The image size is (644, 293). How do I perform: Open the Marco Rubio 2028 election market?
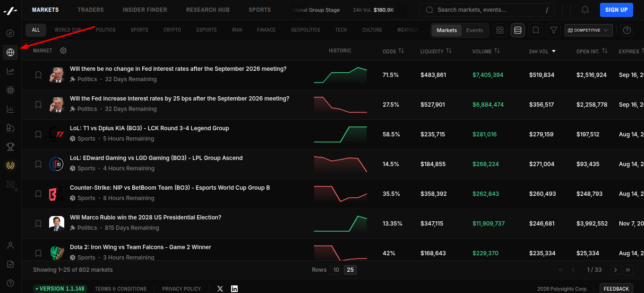point(146,218)
